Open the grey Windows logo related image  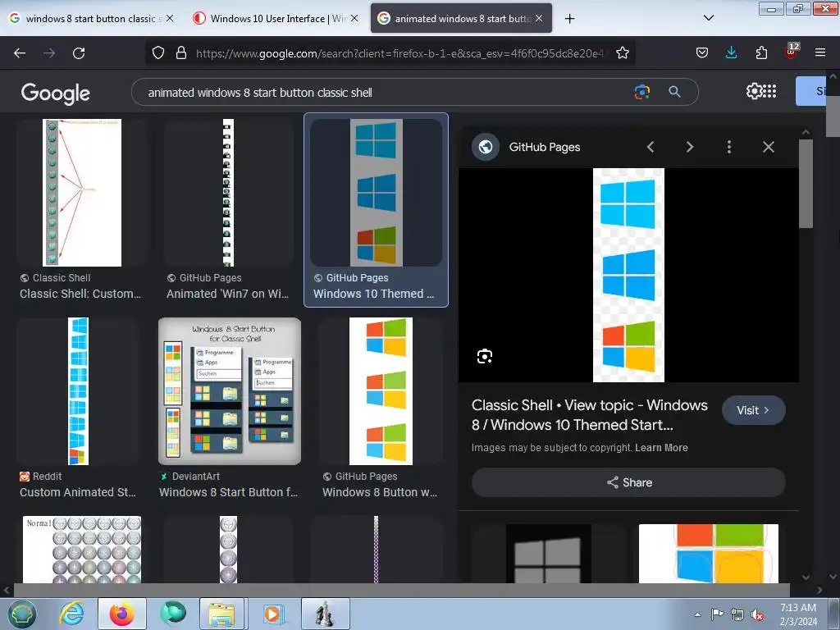[x=549, y=554]
